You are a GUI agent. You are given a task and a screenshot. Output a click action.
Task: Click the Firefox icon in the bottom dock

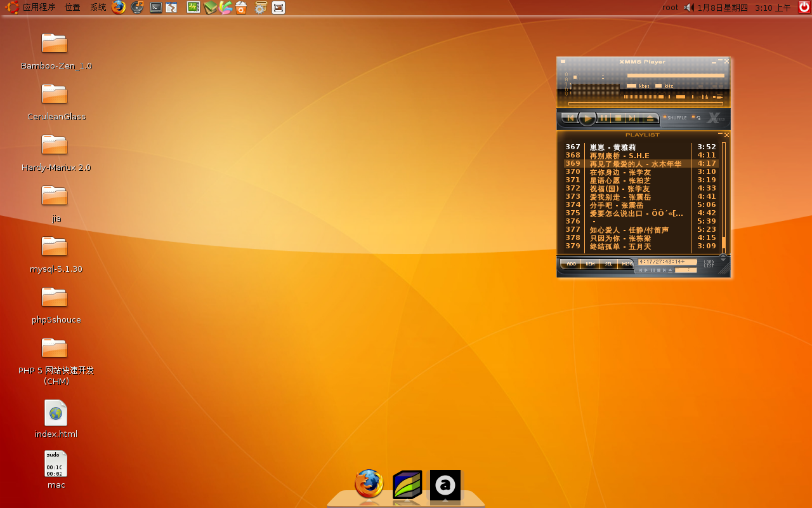369,484
